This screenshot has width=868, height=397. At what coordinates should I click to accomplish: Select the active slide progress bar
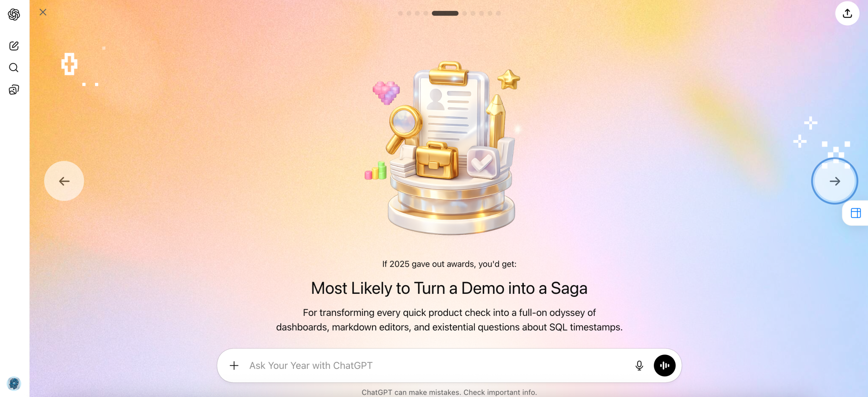pos(445,13)
